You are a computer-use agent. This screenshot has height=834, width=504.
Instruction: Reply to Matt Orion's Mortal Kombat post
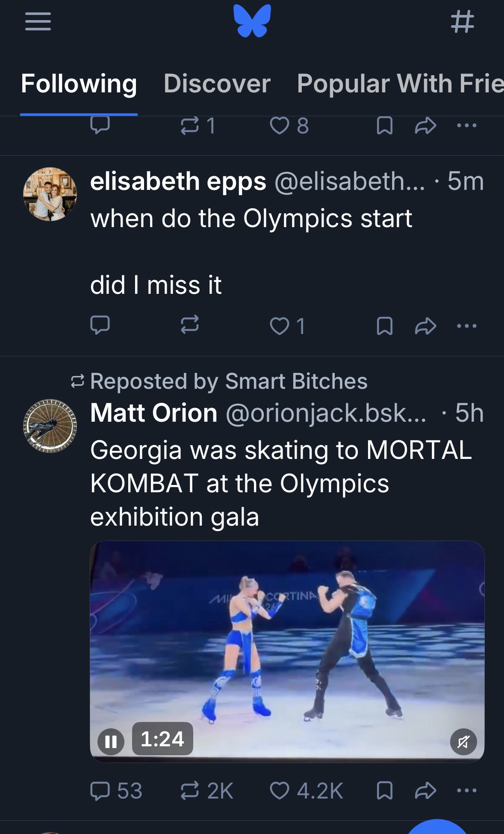[100, 790]
